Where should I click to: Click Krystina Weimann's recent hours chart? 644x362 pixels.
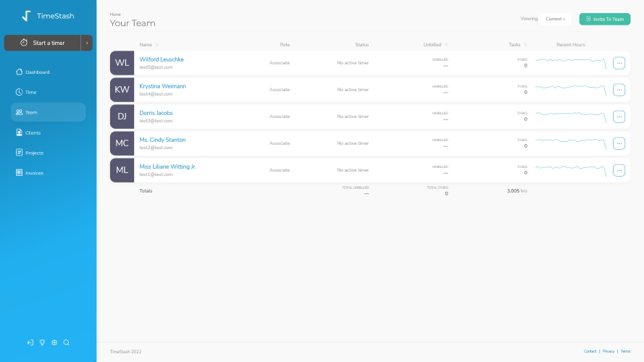click(x=571, y=90)
